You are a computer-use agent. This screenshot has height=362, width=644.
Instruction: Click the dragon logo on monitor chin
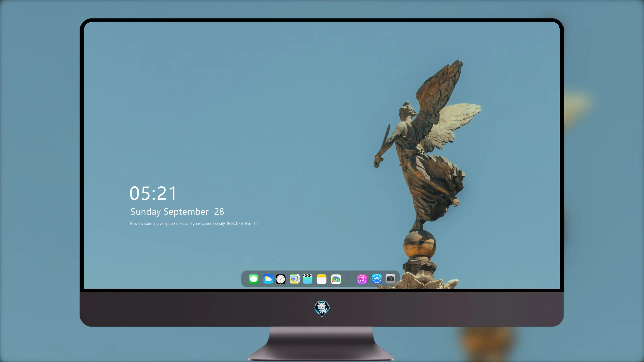pos(322,309)
